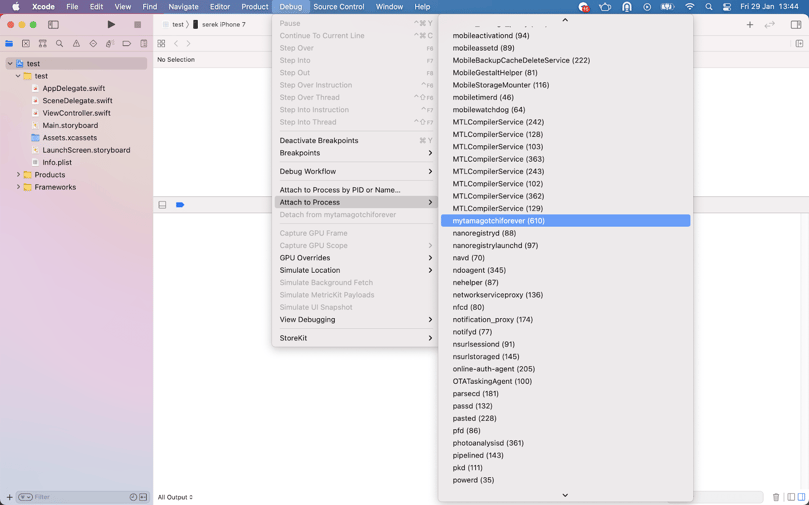Click the code review arrows icon
The height and width of the screenshot is (505, 809).
(770, 24)
